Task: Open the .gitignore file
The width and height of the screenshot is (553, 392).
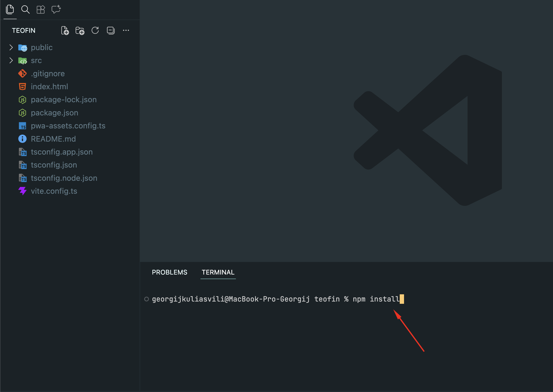Action: click(x=48, y=74)
